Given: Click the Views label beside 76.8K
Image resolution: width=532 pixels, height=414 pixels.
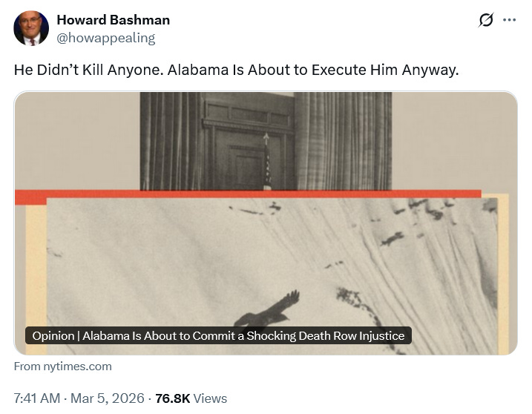Looking at the screenshot, I should click(x=210, y=398).
